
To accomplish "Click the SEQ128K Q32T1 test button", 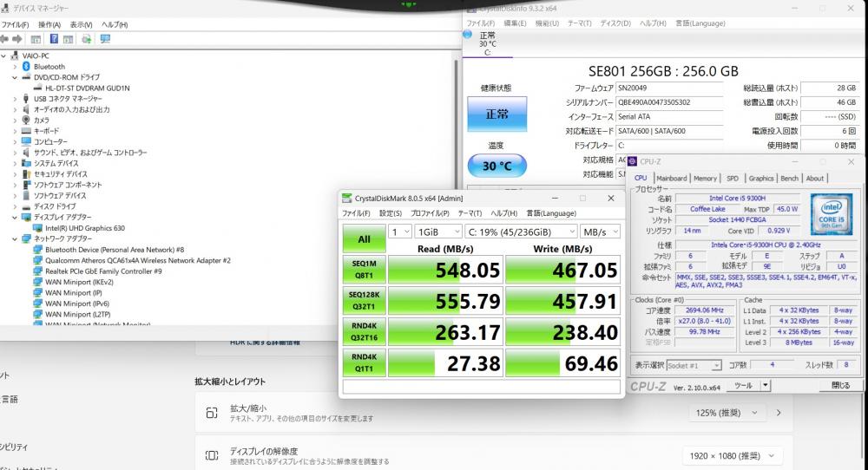I will tap(364, 300).
